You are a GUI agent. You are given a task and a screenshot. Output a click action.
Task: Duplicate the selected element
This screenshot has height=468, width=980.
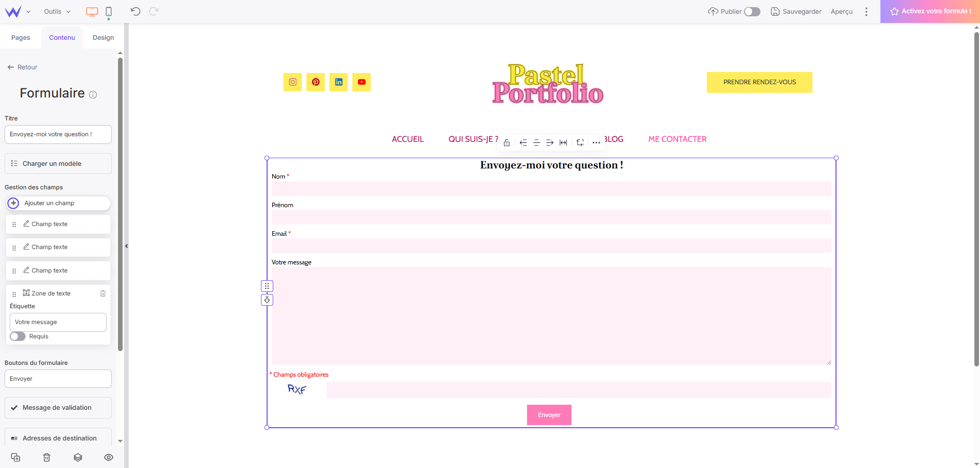tap(15, 457)
